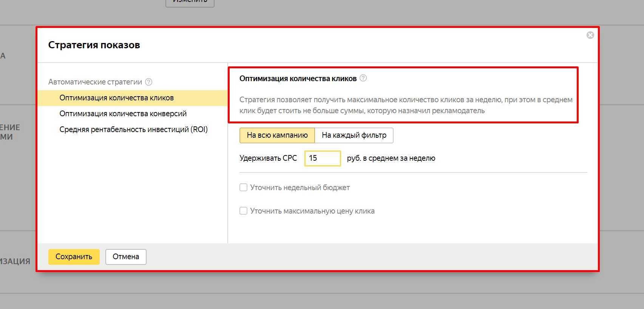Click the Стратегия показов dialog title
644x309 pixels.
click(94, 45)
